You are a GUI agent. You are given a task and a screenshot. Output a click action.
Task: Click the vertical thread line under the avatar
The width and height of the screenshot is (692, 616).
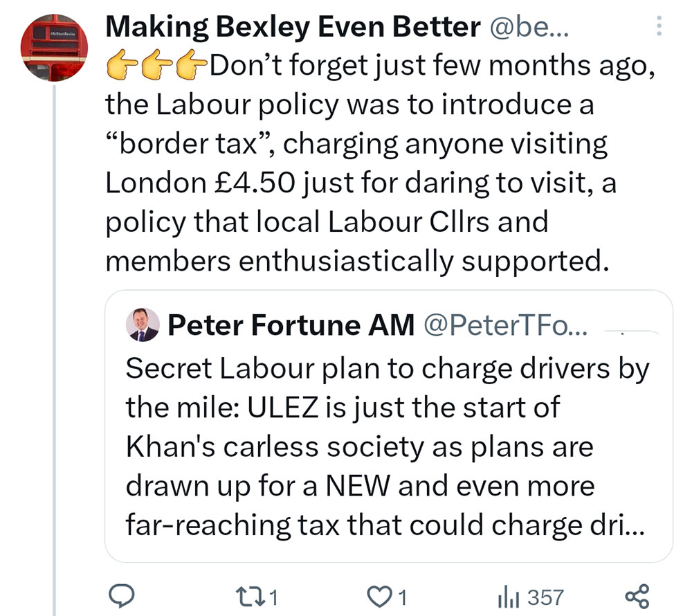coord(55,346)
